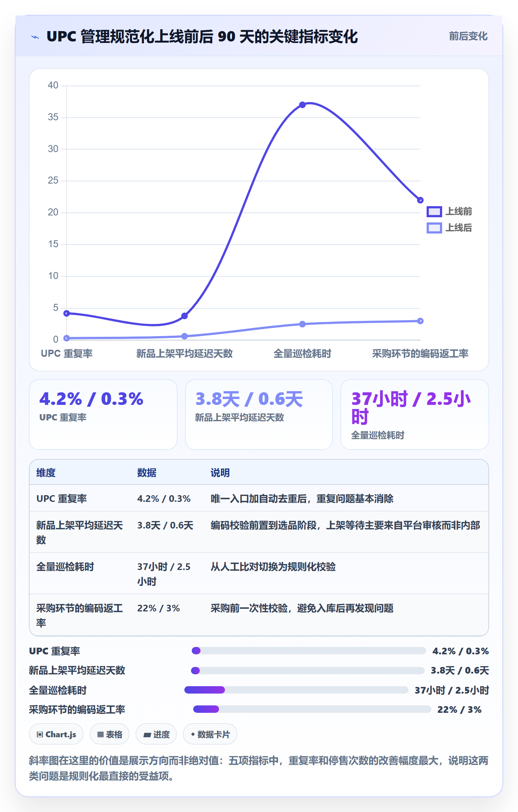Click the 数据 table column header
The width and height of the screenshot is (518, 812).
coord(147,473)
